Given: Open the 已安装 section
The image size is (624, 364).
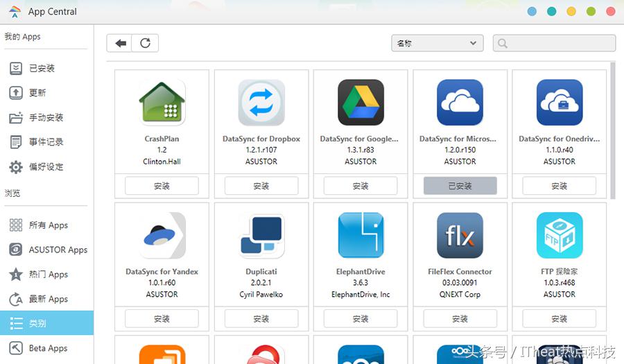Looking at the screenshot, I should point(47,69).
